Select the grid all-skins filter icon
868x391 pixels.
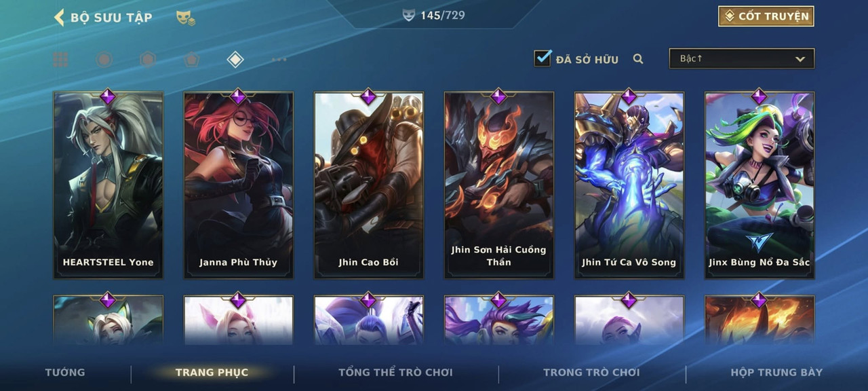61,60
